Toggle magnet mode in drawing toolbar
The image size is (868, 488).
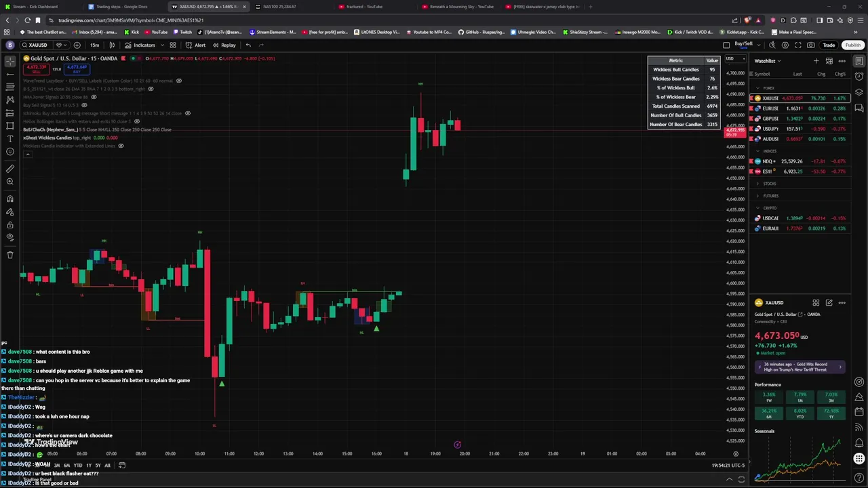coord(10,199)
